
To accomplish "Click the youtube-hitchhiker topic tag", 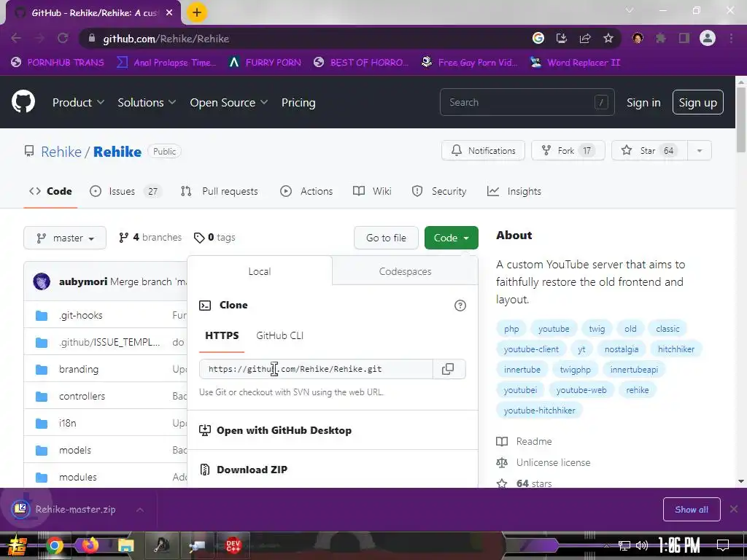I will 539,411.
